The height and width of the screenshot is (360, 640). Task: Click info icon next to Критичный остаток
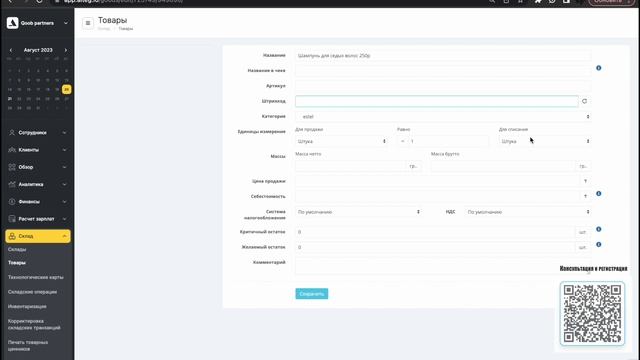599,229
